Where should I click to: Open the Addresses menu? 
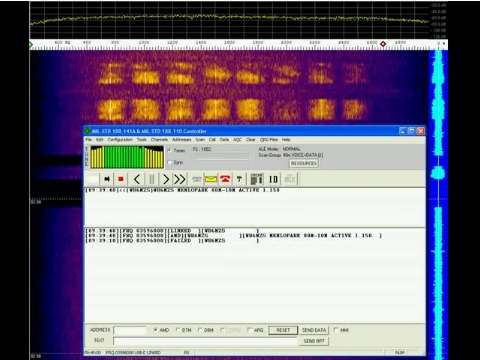coord(182,140)
